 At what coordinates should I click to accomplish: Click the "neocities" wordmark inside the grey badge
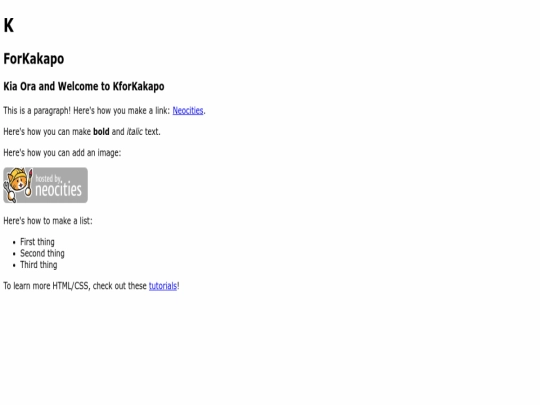click(58, 190)
